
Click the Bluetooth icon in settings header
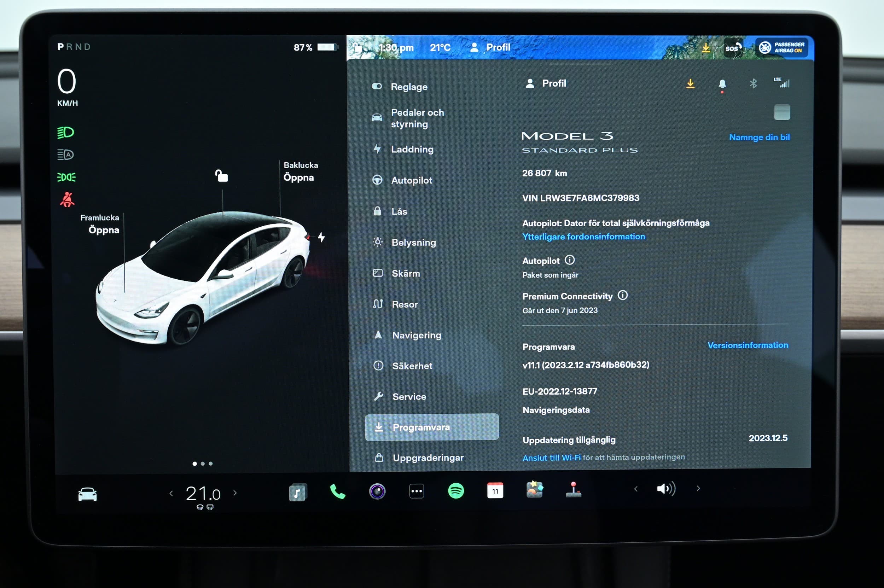753,83
